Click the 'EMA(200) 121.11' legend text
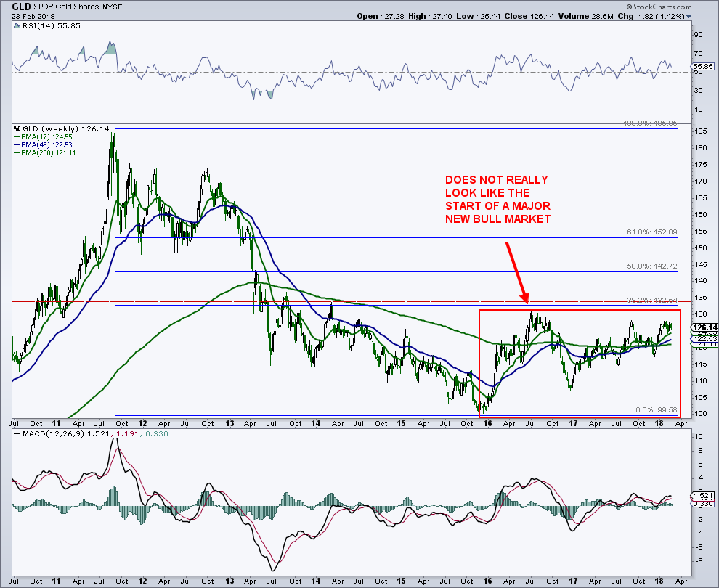 click(48, 153)
